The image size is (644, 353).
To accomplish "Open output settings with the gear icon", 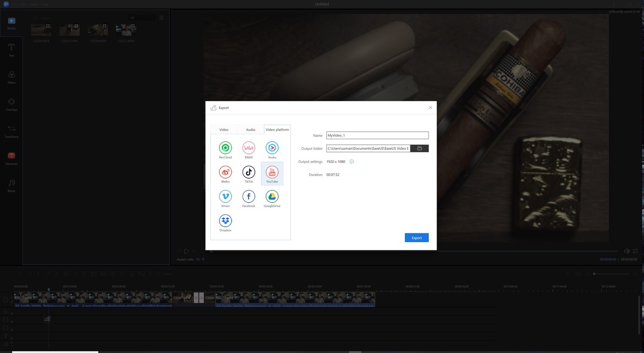I will click(x=352, y=161).
